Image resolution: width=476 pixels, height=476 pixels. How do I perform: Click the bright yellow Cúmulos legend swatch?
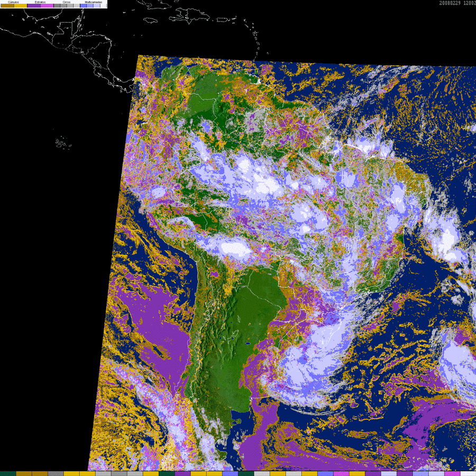click(x=21, y=5)
